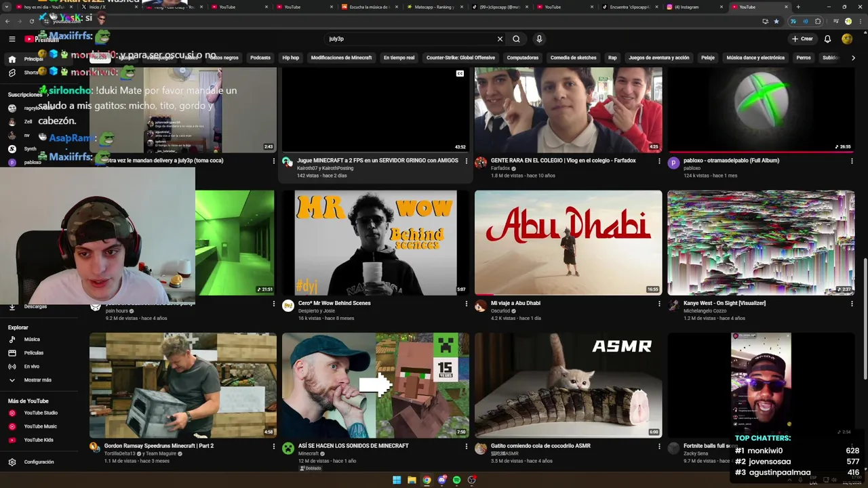The height and width of the screenshot is (488, 868).
Task: Select the En tiempo real chip
Action: click(x=399, y=58)
